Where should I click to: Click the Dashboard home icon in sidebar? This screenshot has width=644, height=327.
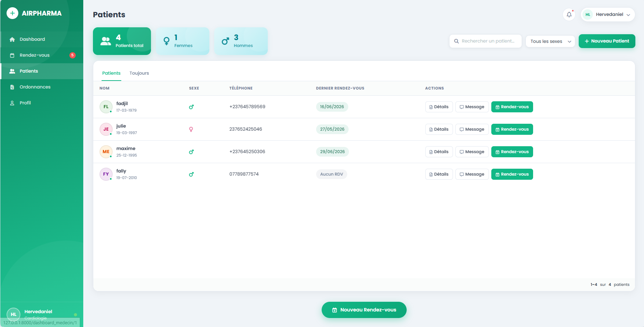[x=12, y=39]
